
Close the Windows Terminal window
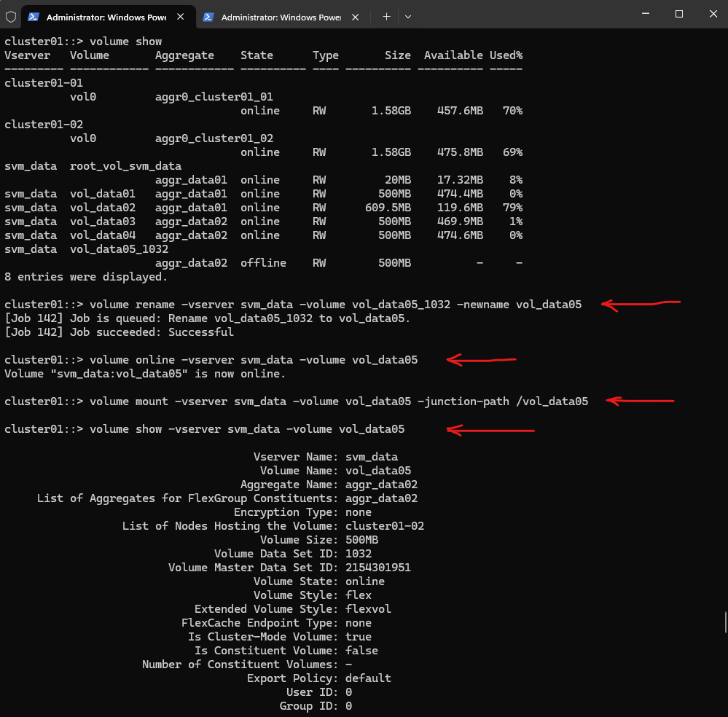(711, 14)
